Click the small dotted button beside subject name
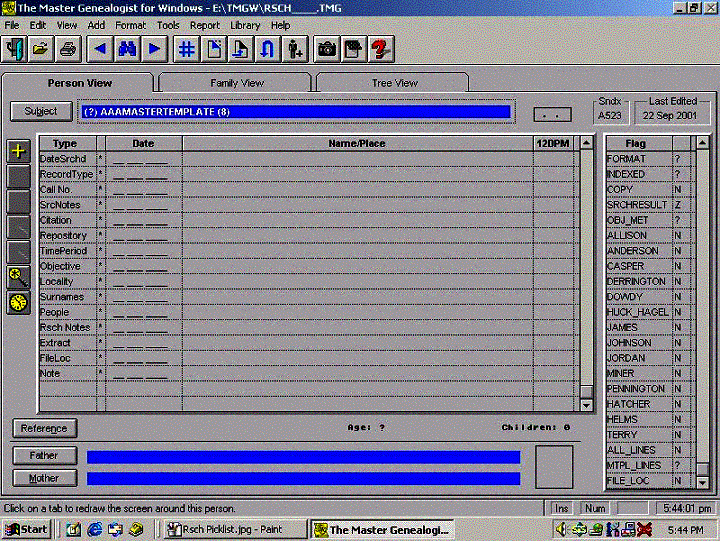720x541 pixels. 552,114
